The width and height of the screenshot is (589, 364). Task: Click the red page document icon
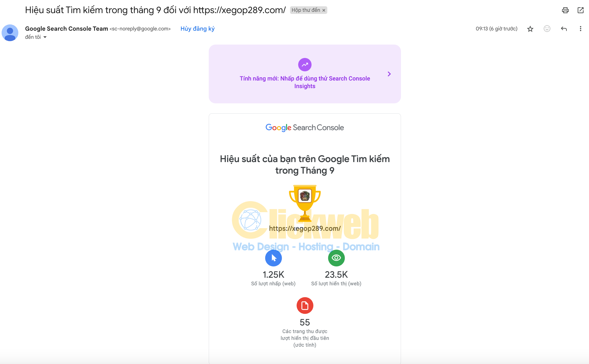(305, 306)
